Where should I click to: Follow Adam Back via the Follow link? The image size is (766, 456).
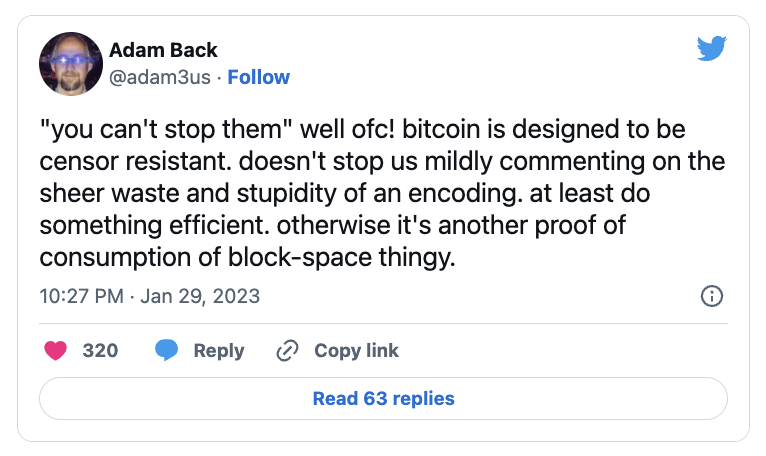click(258, 77)
